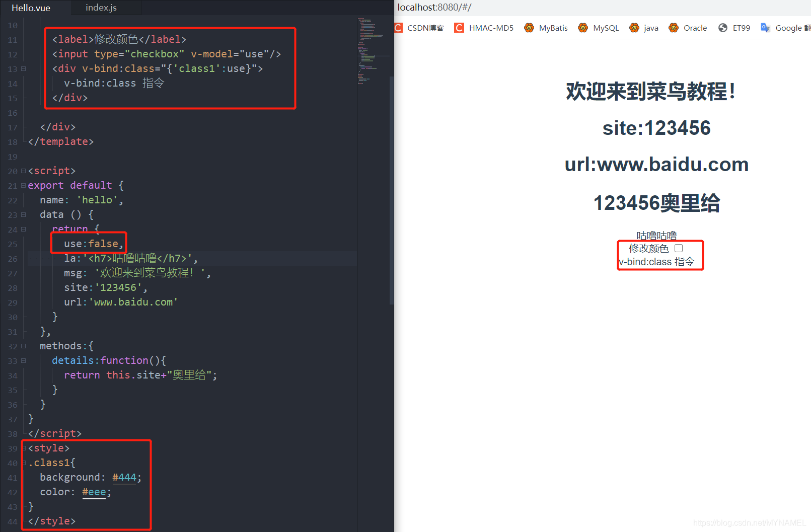This screenshot has width=811, height=532.
Task: Click the url:www.baidu.com heading on page
Action: coord(656,165)
